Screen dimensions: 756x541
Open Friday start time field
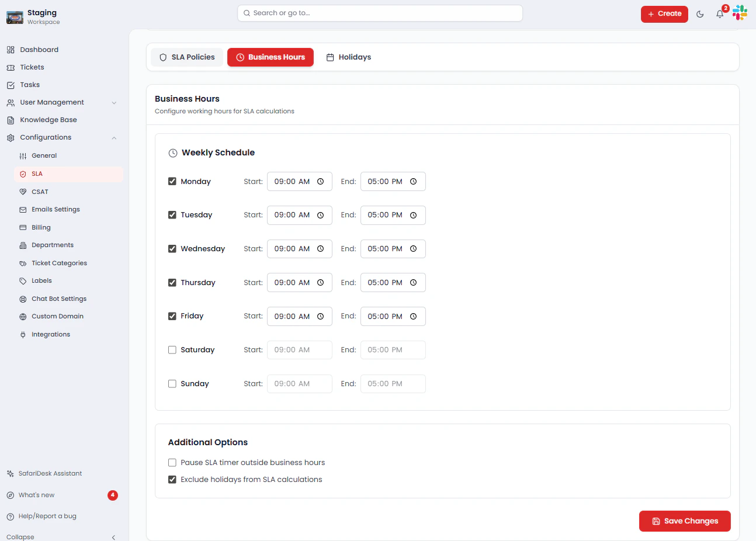pyautogui.click(x=300, y=317)
